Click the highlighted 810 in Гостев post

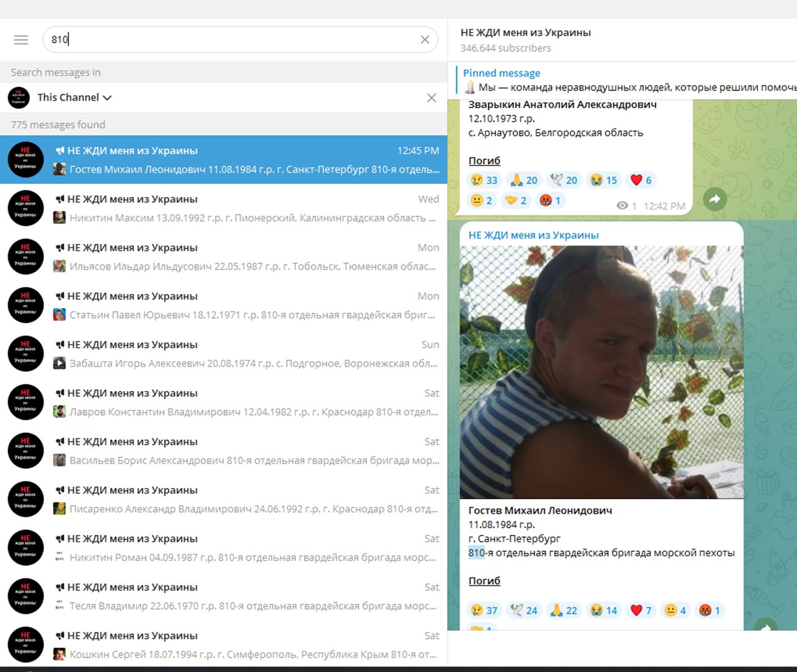pos(477,552)
